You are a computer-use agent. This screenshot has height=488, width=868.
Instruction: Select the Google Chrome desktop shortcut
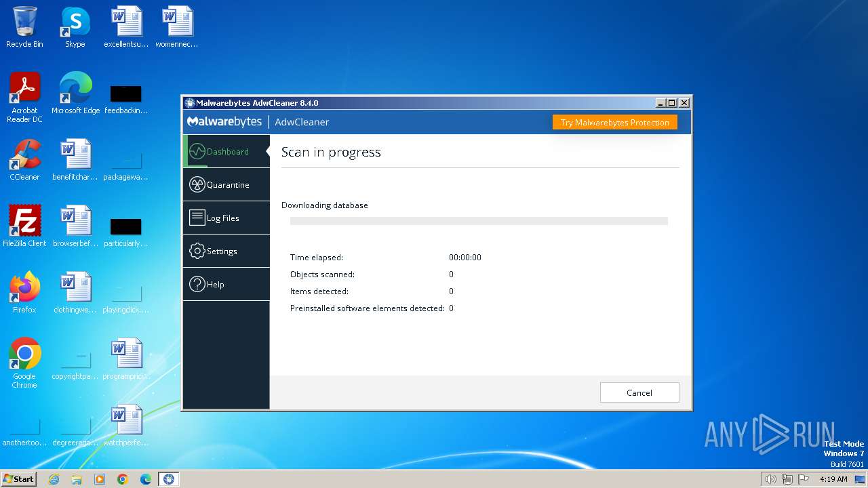pos(24,363)
